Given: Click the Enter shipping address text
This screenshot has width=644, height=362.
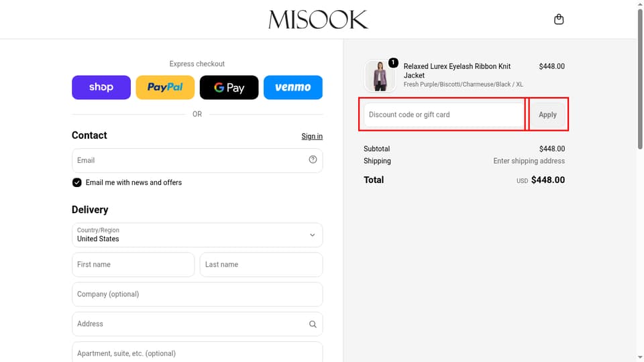Looking at the screenshot, I should tap(529, 161).
